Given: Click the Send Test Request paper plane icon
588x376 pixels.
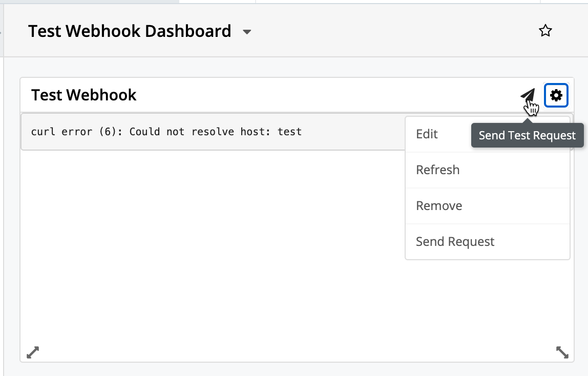Looking at the screenshot, I should [527, 95].
